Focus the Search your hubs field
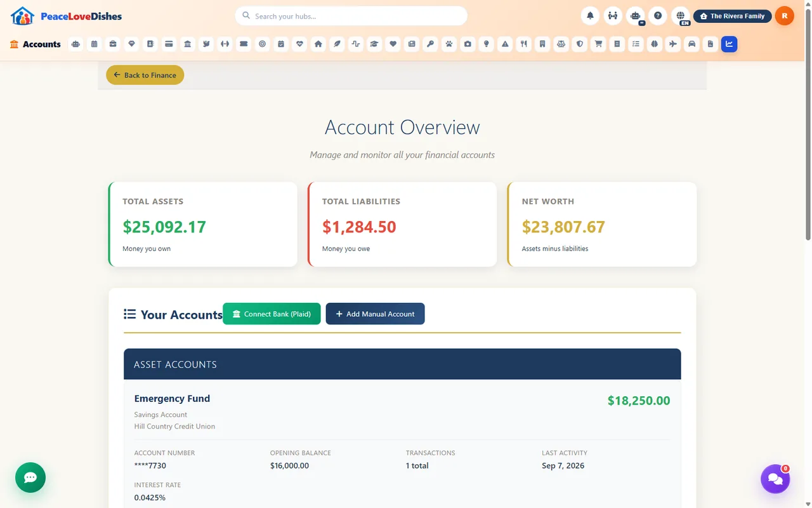 [x=351, y=16]
